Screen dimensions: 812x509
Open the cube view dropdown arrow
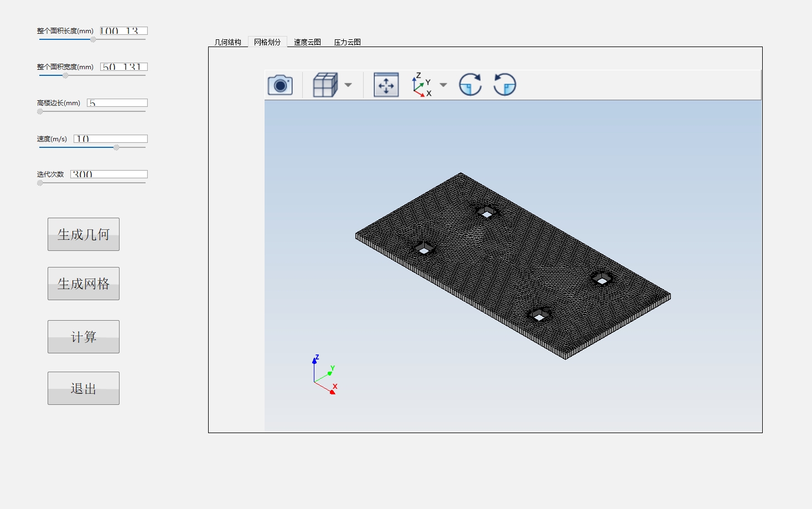(348, 85)
